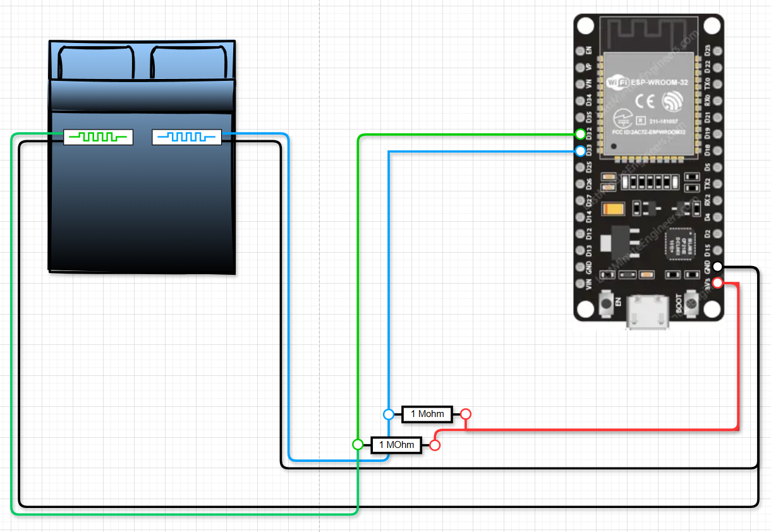Click the left pillow on the bed
771x532 pixels.
[97, 63]
